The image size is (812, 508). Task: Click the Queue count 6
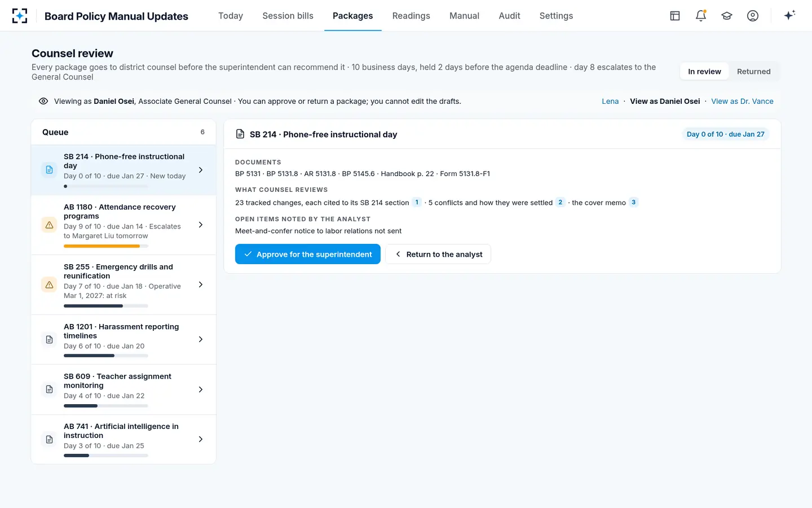click(202, 132)
